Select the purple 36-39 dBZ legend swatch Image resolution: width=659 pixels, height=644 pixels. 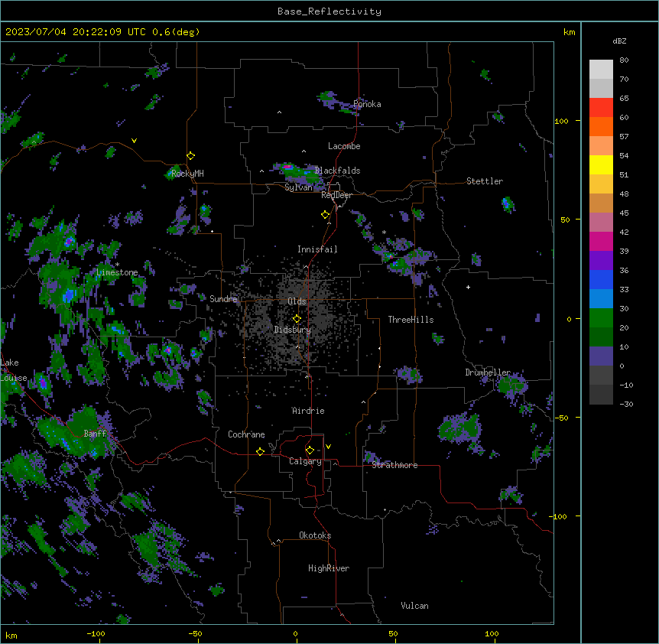pyautogui.click(x=601, y=261)
